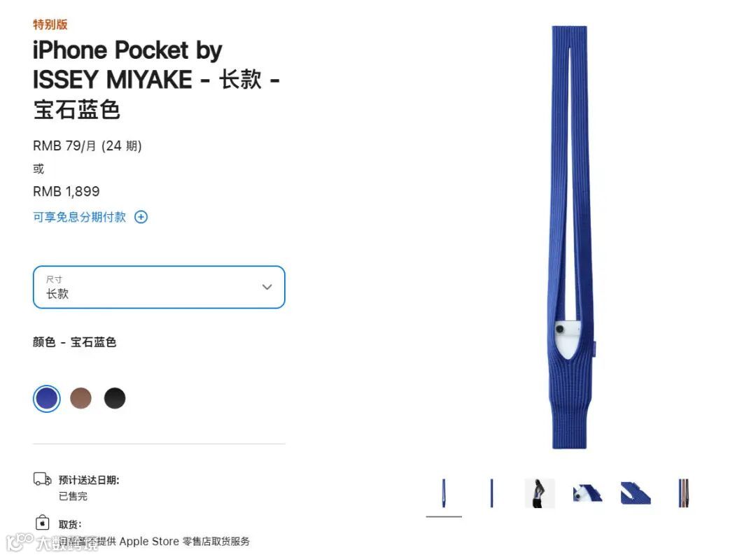Image resolution: width=756 pixels, height=557 pixels.
Task: Open the 长款 size selector box
Action: [x=159, y=287]
